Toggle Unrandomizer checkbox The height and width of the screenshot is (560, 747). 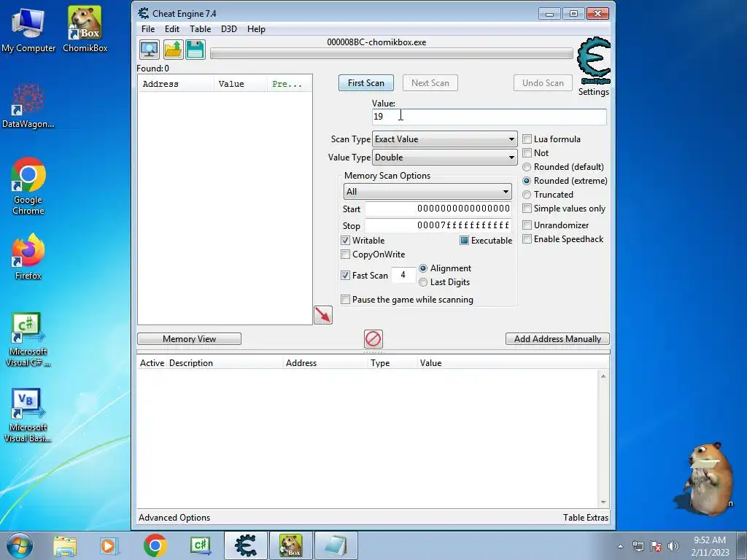point(527,225)
